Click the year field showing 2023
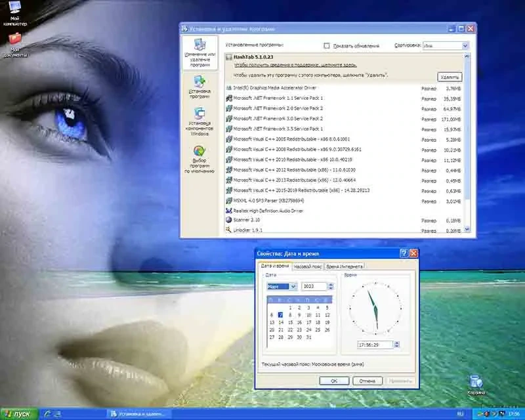 pos(314,286)
